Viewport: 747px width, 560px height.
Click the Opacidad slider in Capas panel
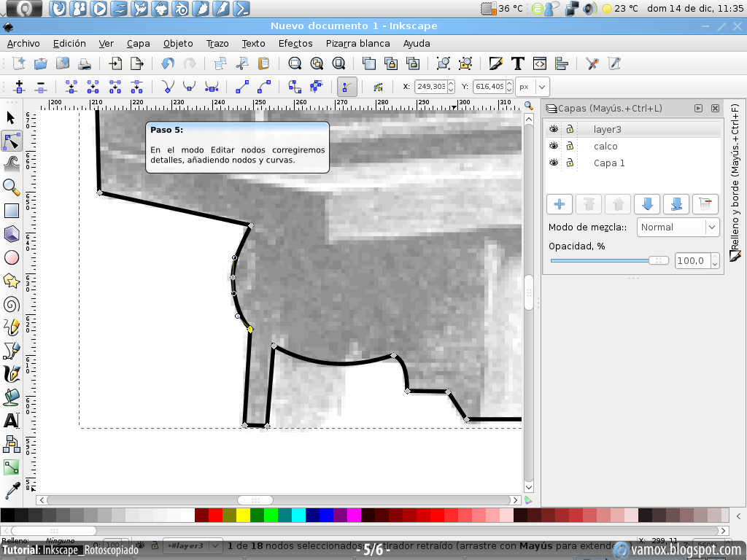coord(609,260)
